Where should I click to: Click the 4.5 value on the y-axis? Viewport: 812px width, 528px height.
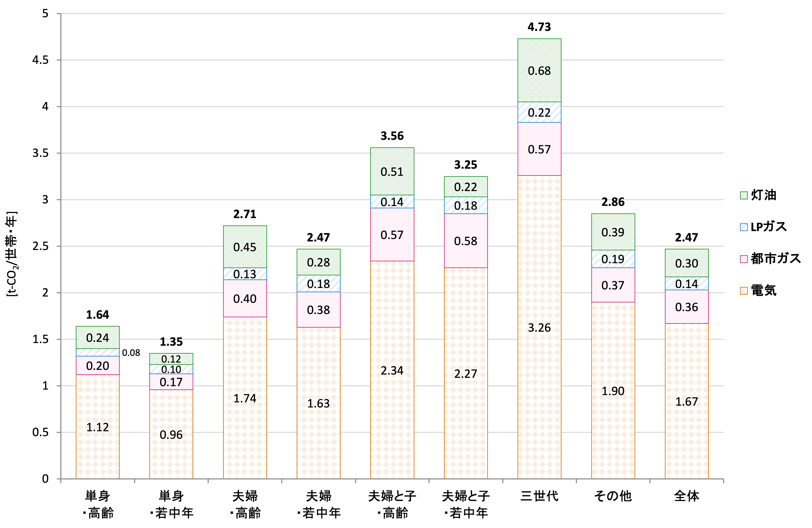(41, 60)
